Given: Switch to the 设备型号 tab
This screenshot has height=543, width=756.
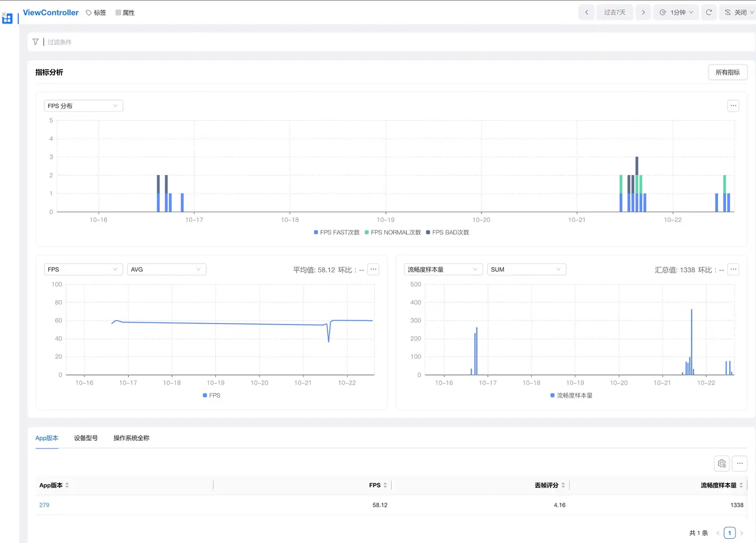Looking at the screenshot, I should (86, 438).
